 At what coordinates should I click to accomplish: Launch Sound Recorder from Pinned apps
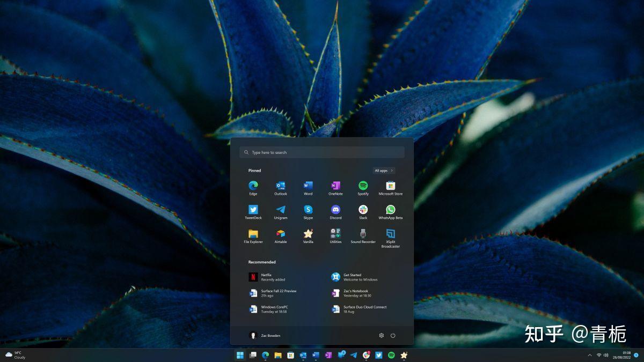click(x=363, y=236)
